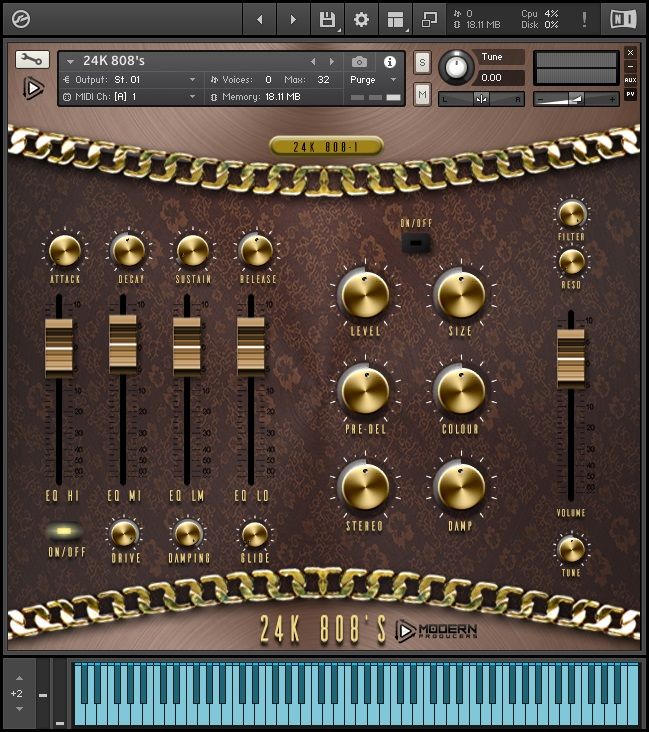Click the workspace layout icon
The image size is (649, 732).
[395, 19]
